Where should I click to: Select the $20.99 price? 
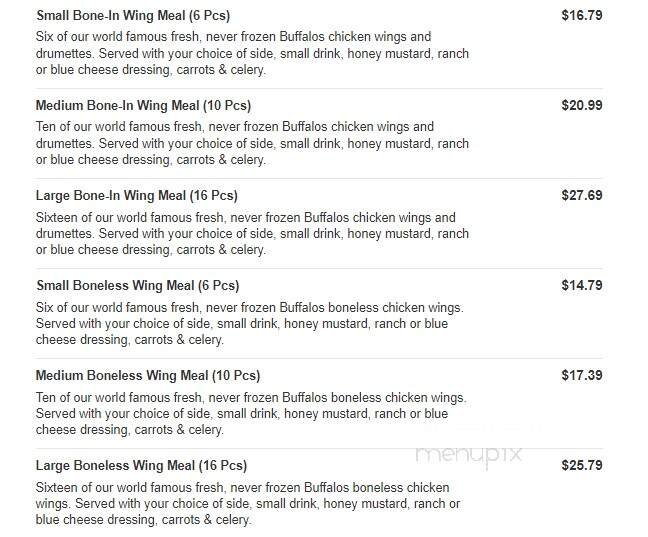581,106
